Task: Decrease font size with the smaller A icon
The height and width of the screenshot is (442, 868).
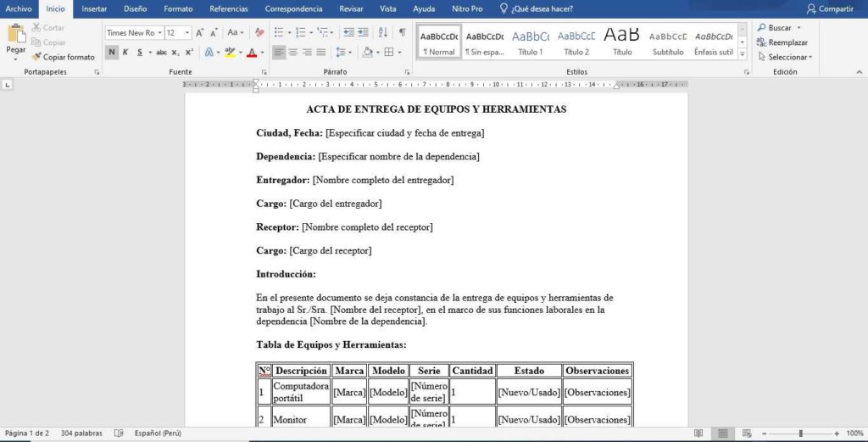Action: tap(214, 33)
